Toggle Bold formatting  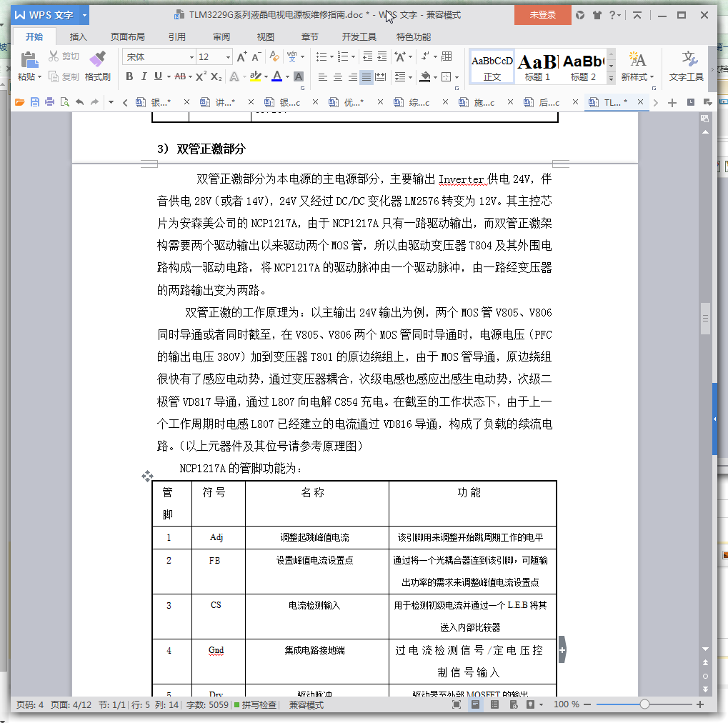click(129, 76)
